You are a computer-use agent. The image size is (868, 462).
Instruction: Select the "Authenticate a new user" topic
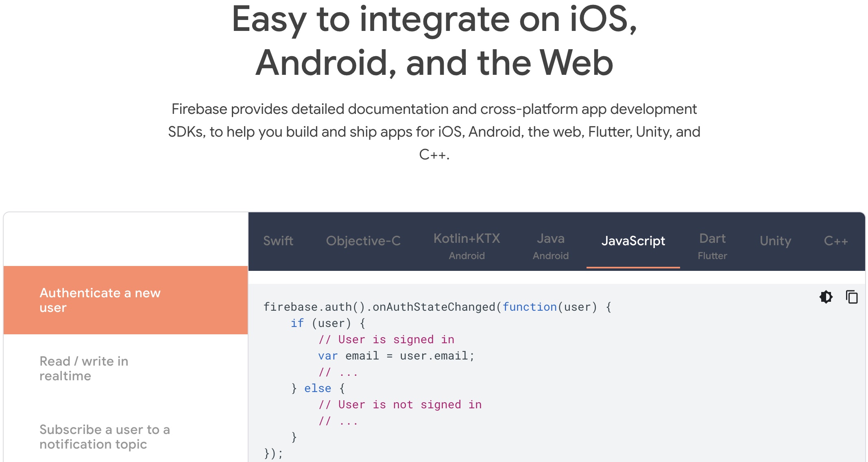click(126, 300)
